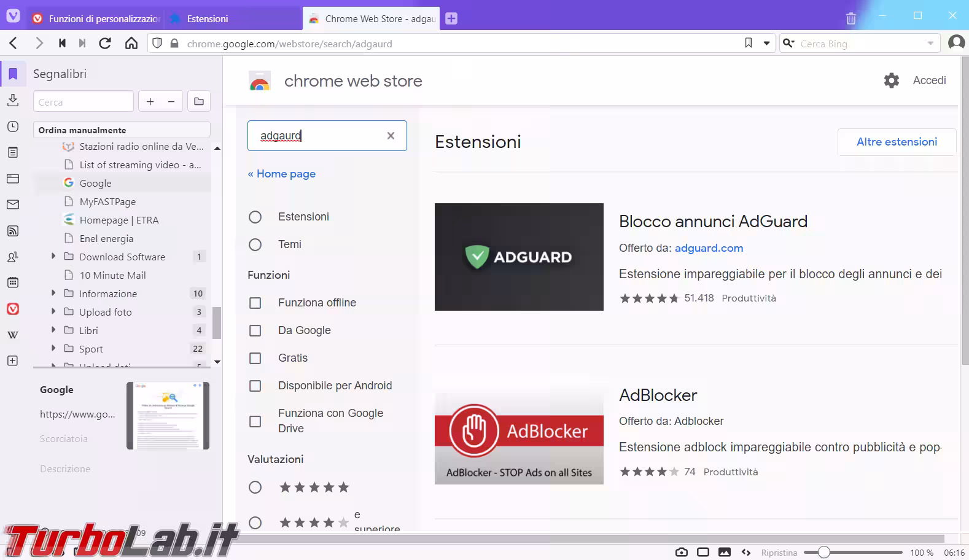969x560 pixels.
Task: Go to the browser home page
Action: (131, 43)
